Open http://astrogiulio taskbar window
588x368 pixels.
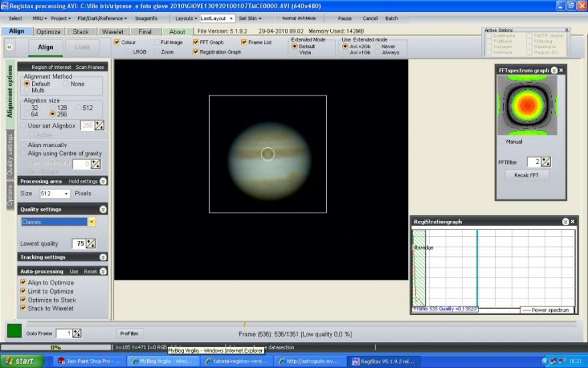309,361
